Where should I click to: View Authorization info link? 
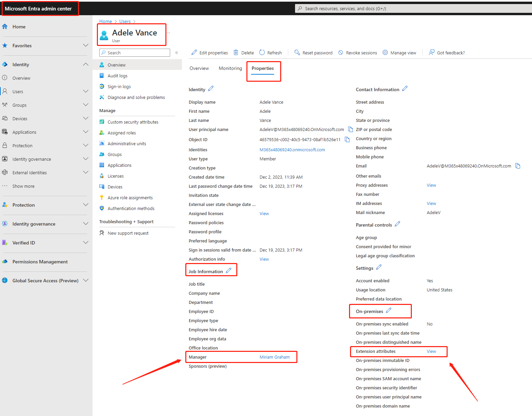pos(264,259)
